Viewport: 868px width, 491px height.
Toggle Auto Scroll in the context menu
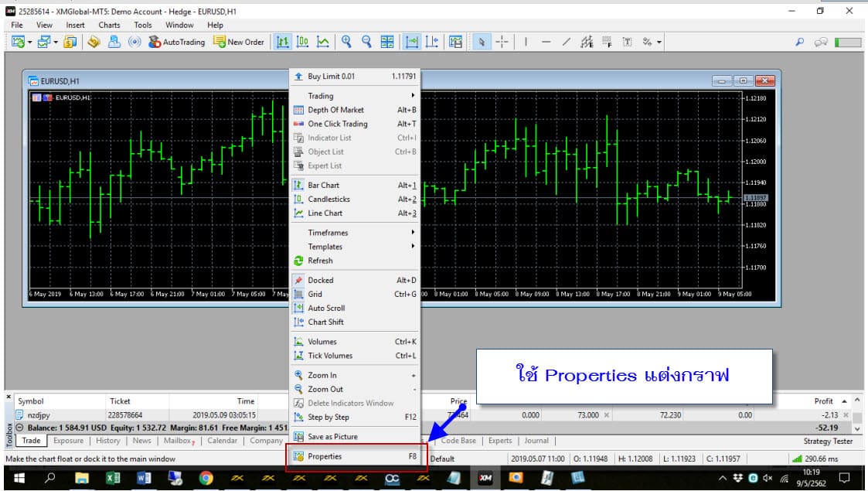click(326, 308)
